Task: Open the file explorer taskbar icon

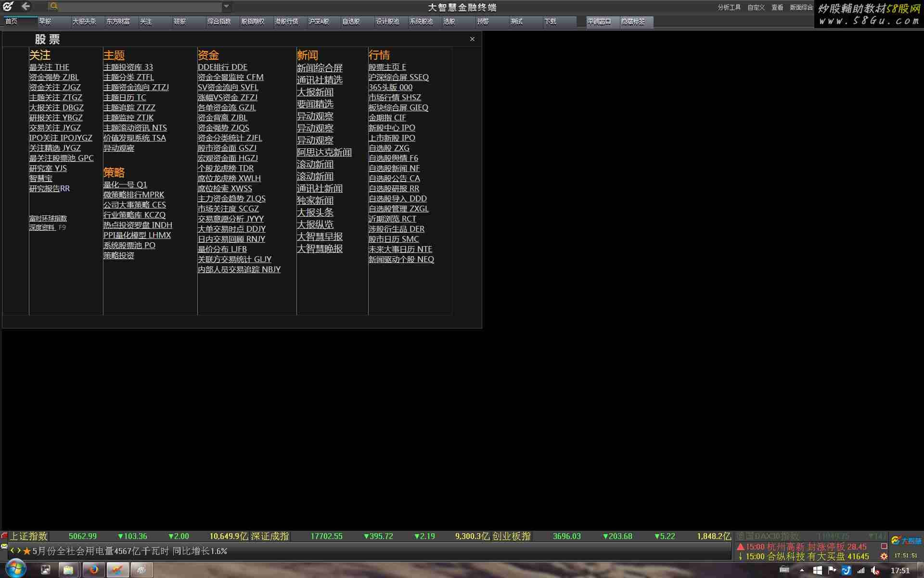Action: [68, 570]
